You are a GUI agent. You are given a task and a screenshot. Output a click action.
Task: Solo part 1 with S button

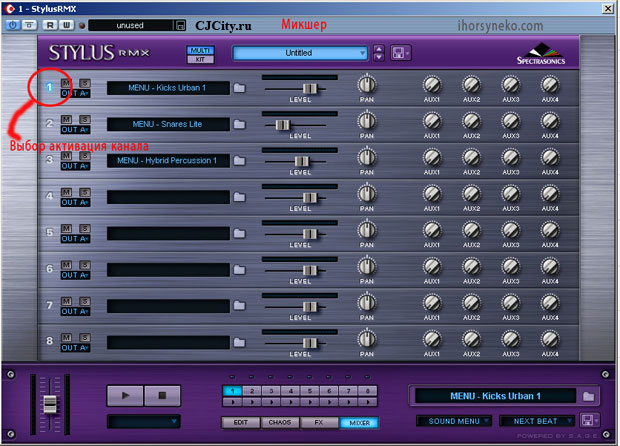pyautogui.click(x=85, y=83)
